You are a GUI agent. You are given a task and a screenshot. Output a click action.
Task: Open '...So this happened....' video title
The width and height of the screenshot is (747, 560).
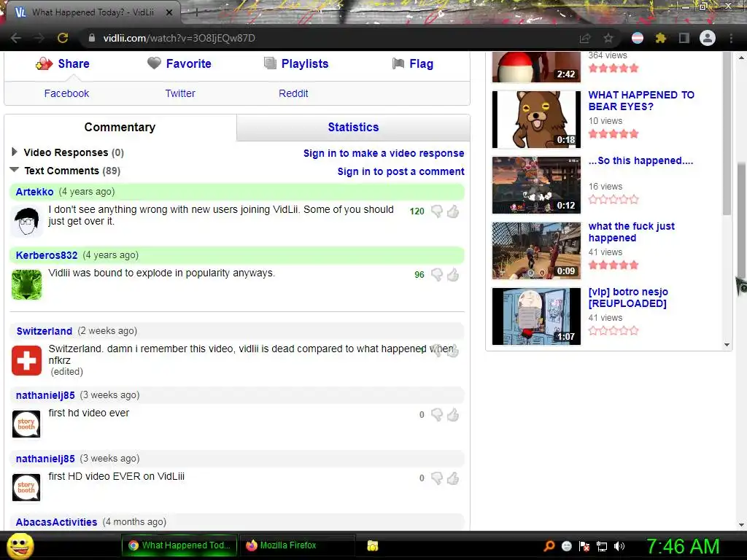click(640, 160)
